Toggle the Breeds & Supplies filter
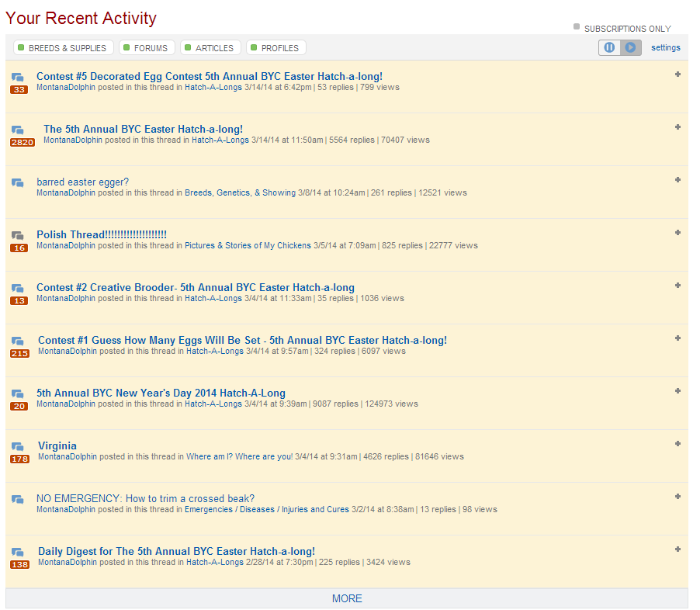This screenshot has width=700, height=610. (x=64, y=48)
